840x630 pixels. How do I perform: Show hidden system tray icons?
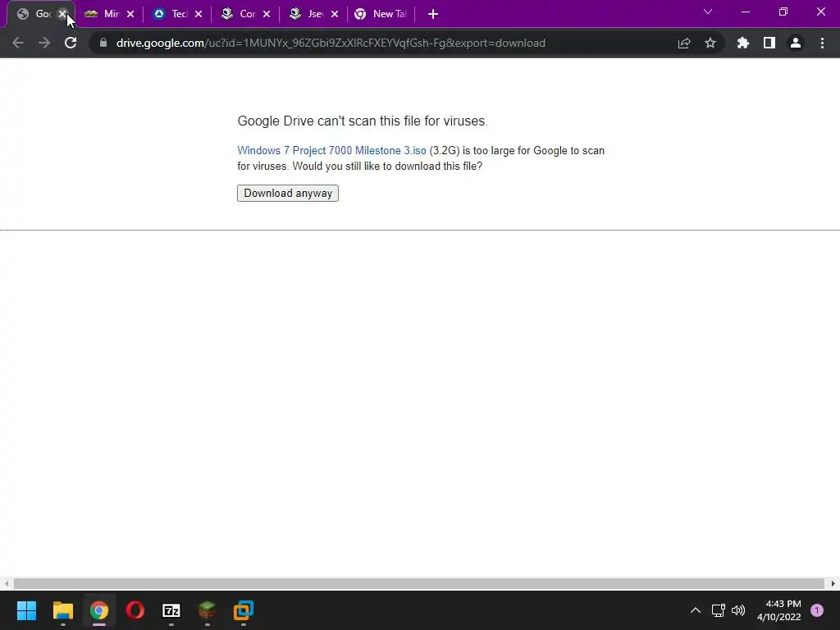click(696, 610)
